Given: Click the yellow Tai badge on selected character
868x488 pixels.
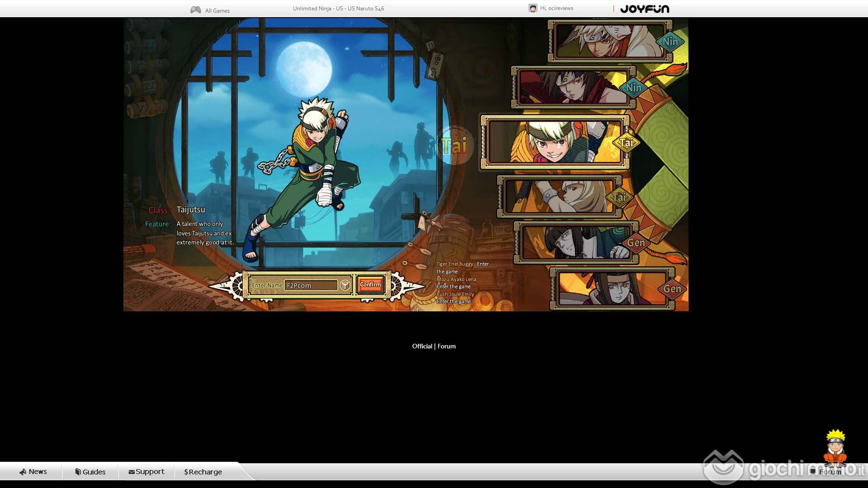Looking at the screenshot, I should (627, 143).
